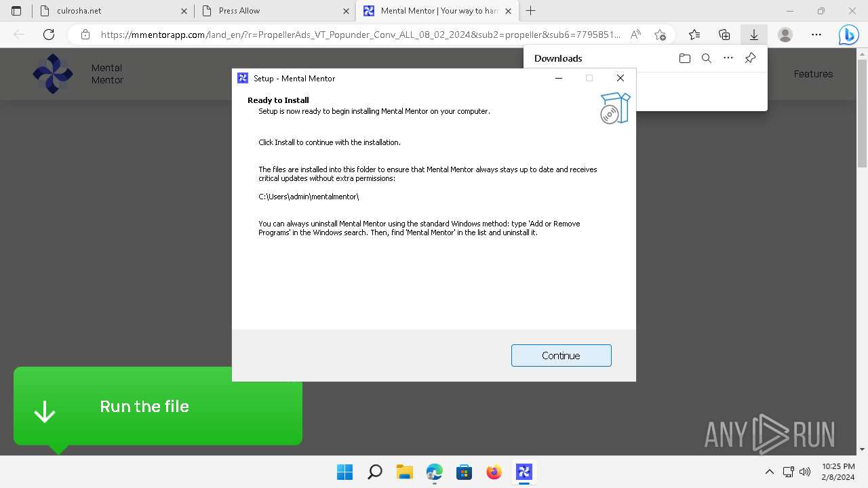Click the install path C:\Users\admin\mentalmentor\

pos(309,197)
